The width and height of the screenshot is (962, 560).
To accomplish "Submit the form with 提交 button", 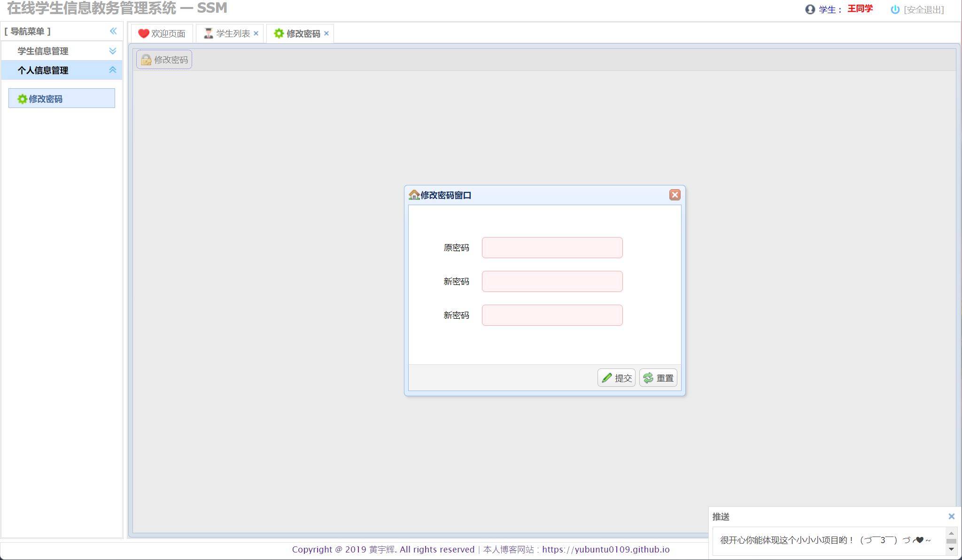I will click(x=616, y=378).
